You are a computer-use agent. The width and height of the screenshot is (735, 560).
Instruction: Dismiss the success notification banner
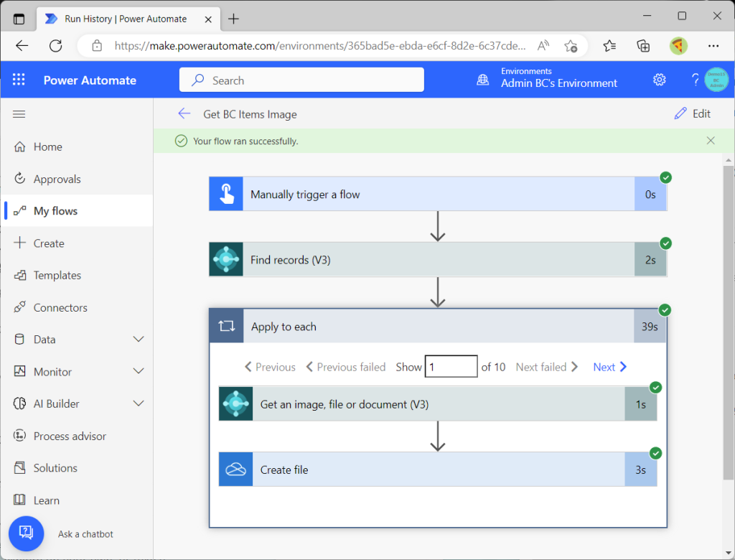[x=710, y=141]
